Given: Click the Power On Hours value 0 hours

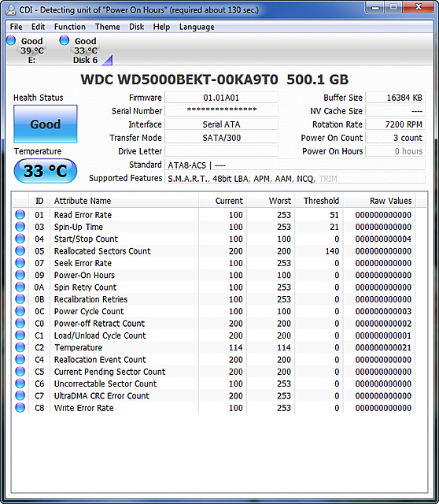Looking at the screenshot, I should point(395,151).
